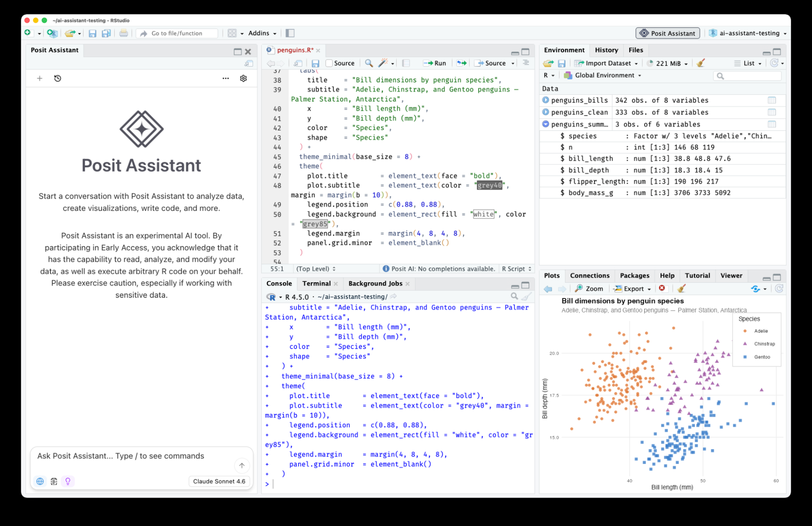Expand penguins_bills data frame details
Image resolution: width=812 pixels, height=526 pixels.
tap(546, 100)
